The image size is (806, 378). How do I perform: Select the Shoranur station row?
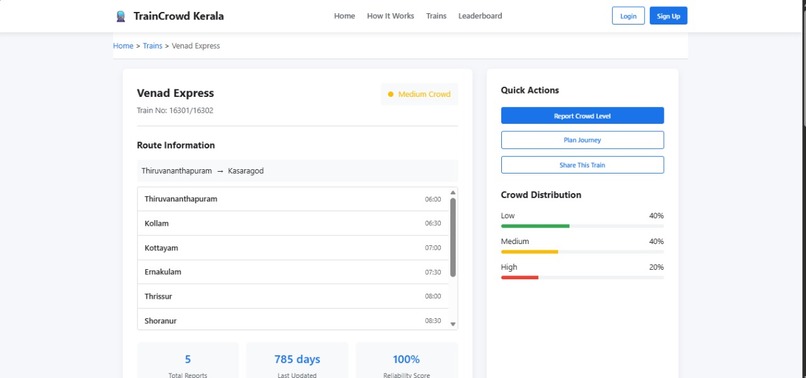tap(293, 320)
